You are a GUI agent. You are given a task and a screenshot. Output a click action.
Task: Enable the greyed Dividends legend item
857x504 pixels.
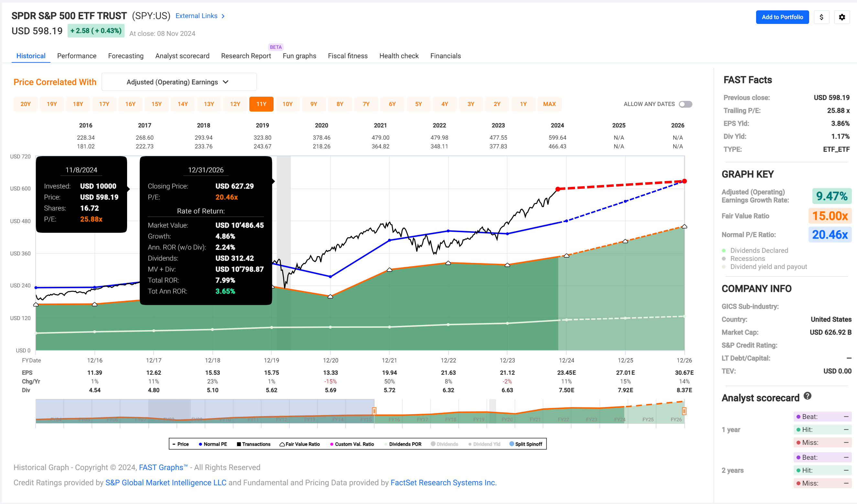pyautogui.click(x=444, y=444)
